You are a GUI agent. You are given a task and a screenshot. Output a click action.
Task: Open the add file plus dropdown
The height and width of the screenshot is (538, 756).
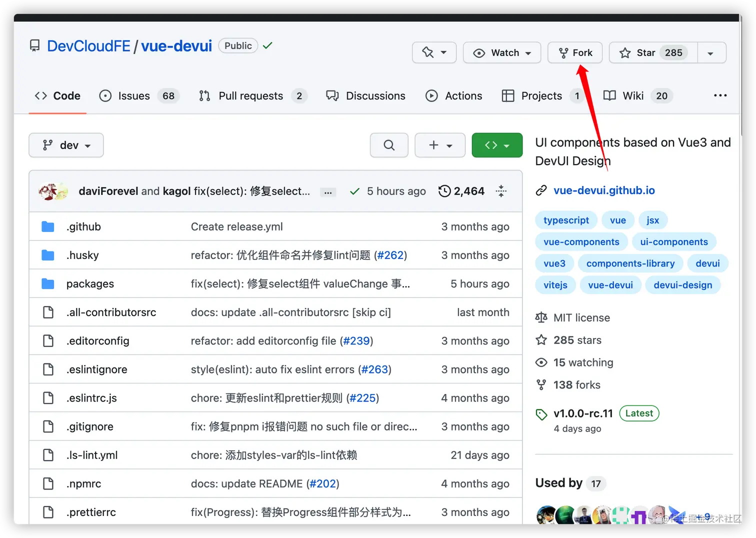click(x=440, y=145)
